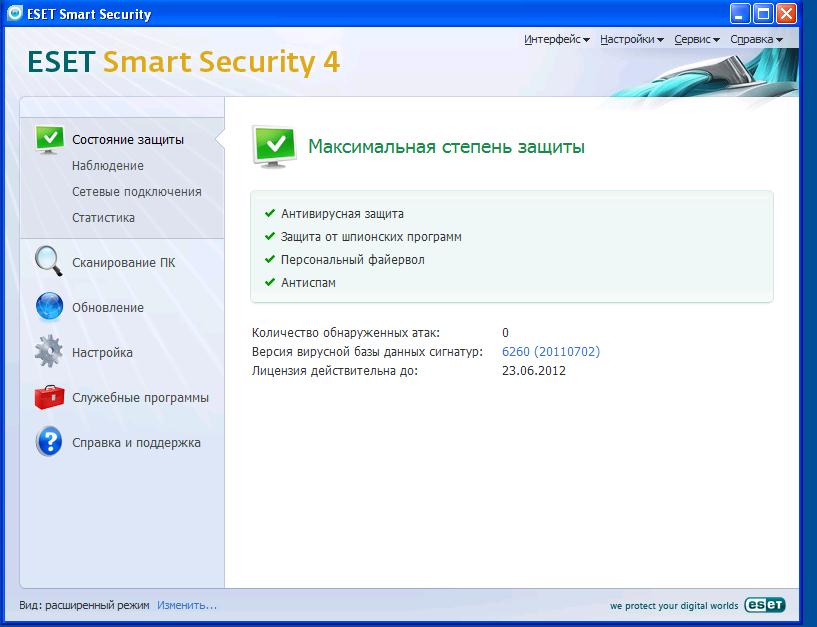This screenshot has height=627, width=817.
Task: Click the we protect your digital worlds slogan
Action: pyautogui.click(x=674, y=606)
